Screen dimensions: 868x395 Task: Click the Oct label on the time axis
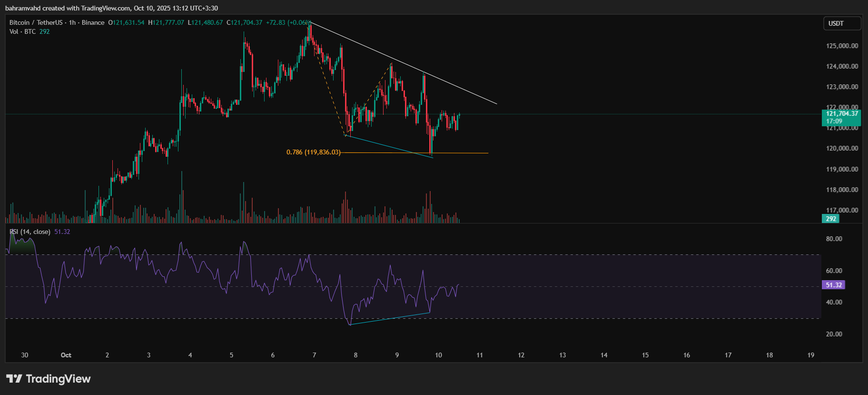tap(66, 355)
